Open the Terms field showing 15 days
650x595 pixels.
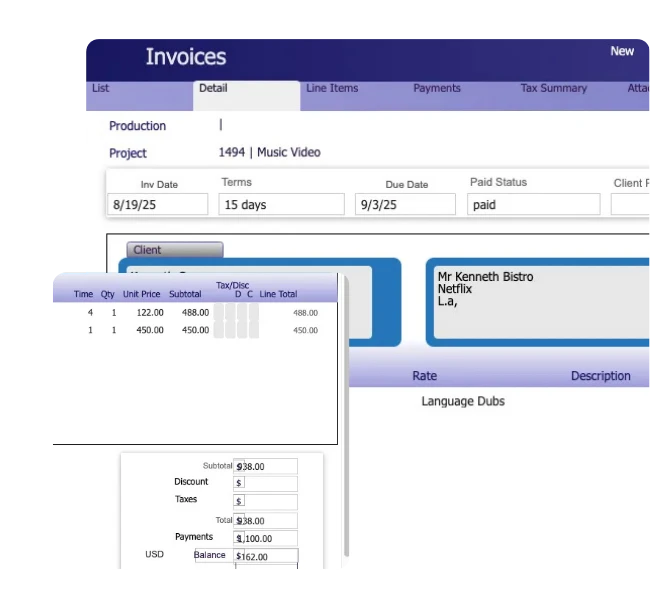coord(281,204)
